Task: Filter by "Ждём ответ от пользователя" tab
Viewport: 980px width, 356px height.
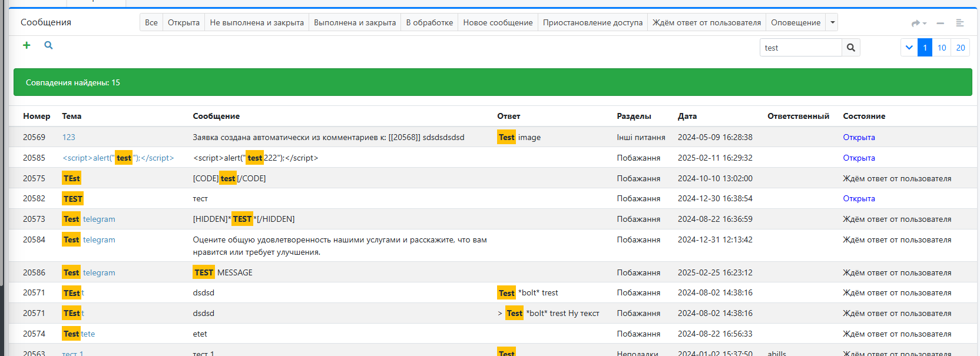Action: pos(707,22)
